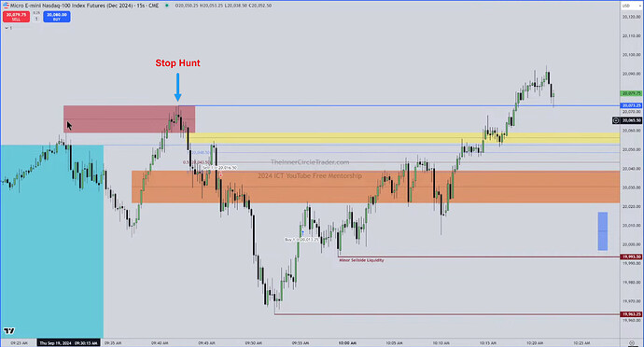
Task: Click the blue BUY 20,080.00 button
Action: pyautogui.click(x=57, y=17)
